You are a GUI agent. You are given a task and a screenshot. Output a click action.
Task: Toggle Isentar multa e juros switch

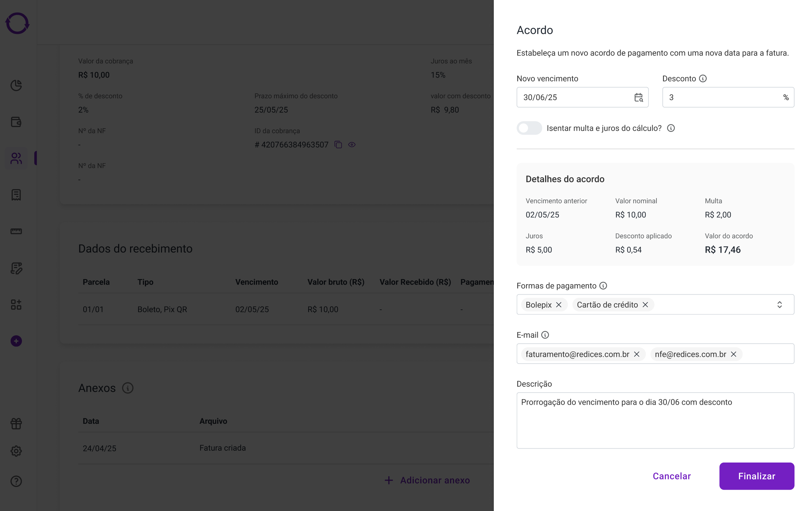pyautogui.click(x=529, y=128)
